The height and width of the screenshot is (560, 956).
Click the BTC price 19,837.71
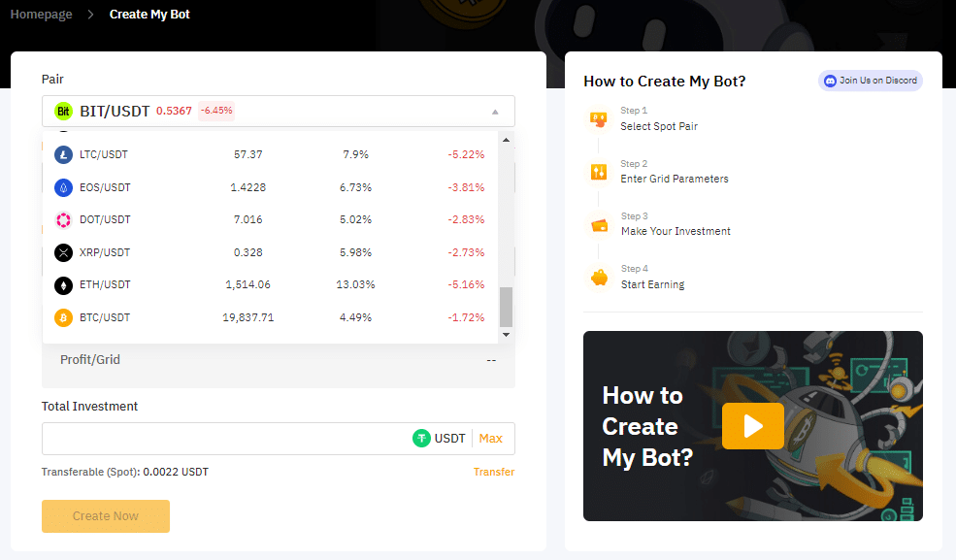coord(248,317)
